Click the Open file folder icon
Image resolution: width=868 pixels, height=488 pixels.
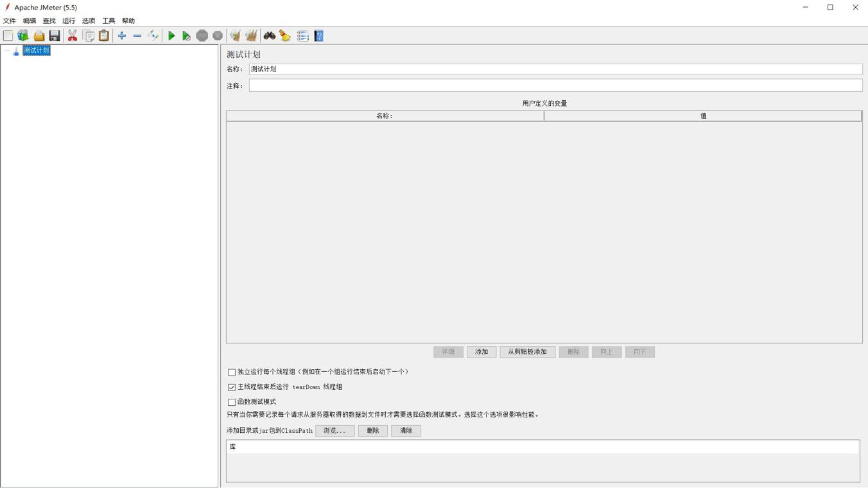tap(39, 36)
